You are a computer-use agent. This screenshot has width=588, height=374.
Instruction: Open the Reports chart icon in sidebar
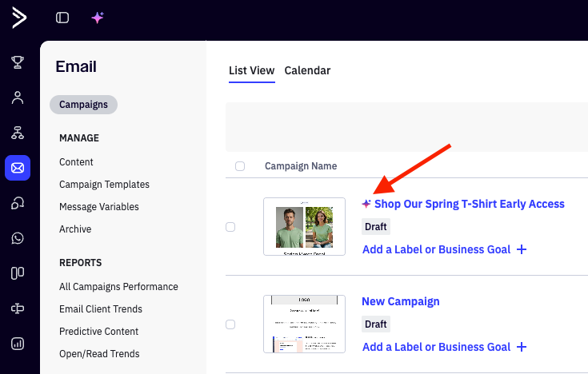(18, 344)
